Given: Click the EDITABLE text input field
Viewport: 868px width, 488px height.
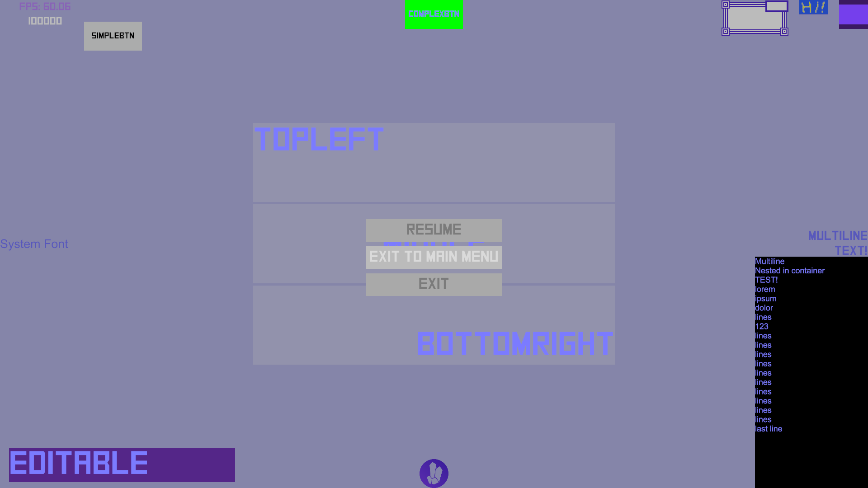Looking at the screenshot, I should coord(122,465).
